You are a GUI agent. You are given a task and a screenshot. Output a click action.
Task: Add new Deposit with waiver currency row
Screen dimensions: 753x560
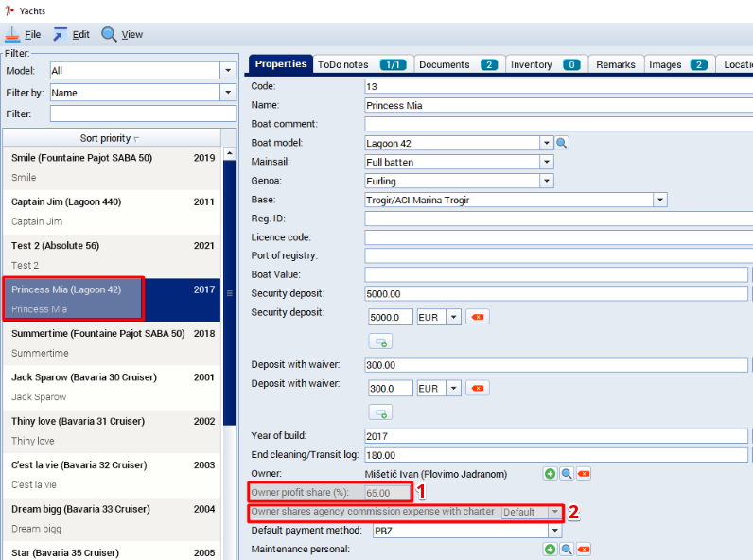[380, 412]
